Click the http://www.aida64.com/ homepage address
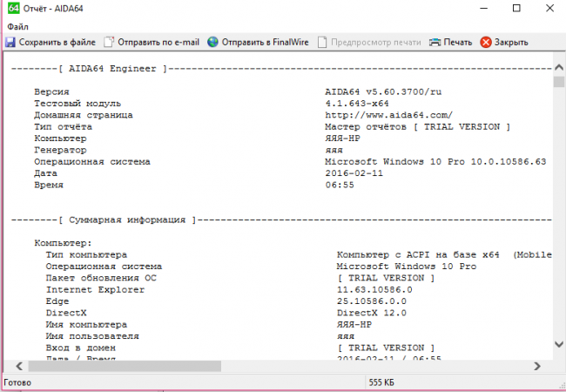Screen dimensions: 566x392 pyautogui.click(x=388, y=114)
